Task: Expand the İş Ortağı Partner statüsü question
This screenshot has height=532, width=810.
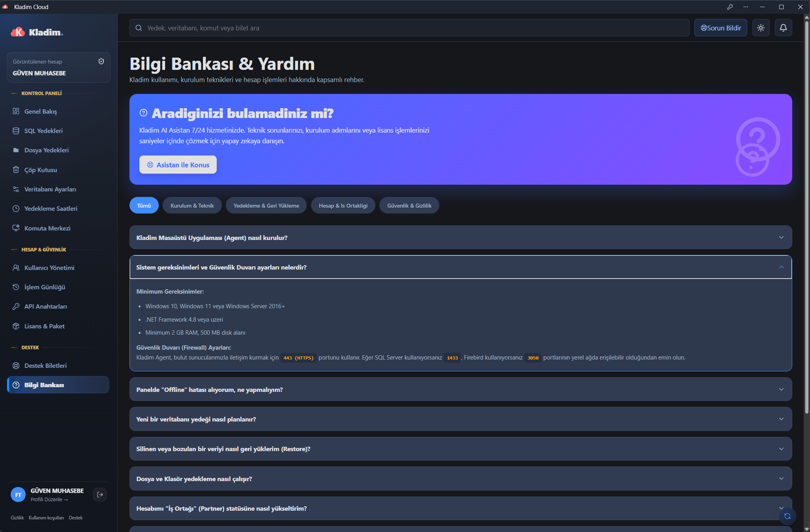Action: (x=461, y=508)
